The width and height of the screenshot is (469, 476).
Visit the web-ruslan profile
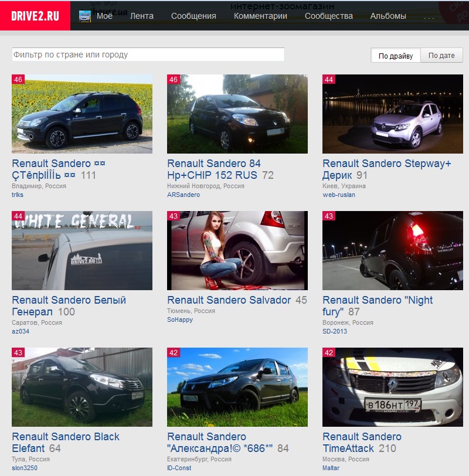[339, 195]
